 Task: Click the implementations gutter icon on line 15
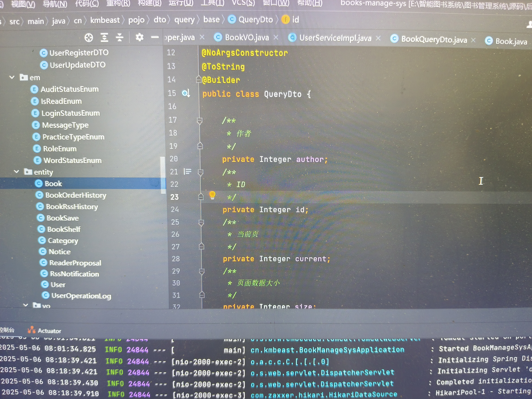[186, 93]
